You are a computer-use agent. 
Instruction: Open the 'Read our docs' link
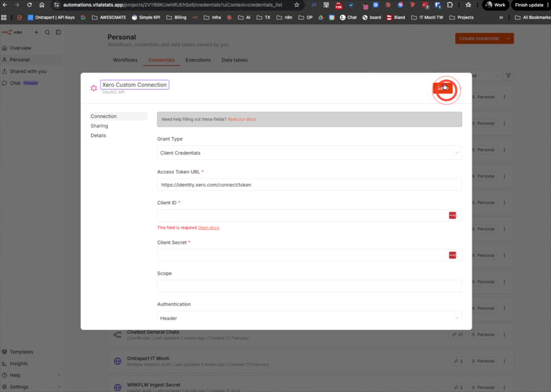click(241, 119)
